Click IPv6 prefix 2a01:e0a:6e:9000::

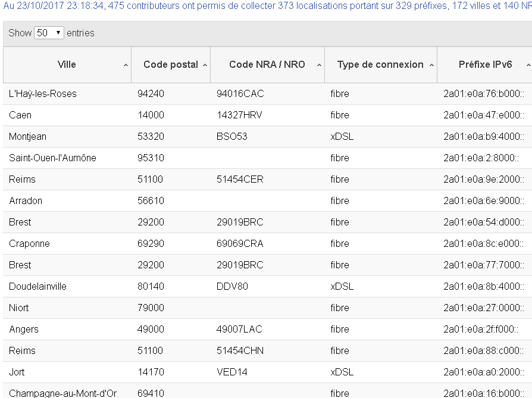click(484, 200)
